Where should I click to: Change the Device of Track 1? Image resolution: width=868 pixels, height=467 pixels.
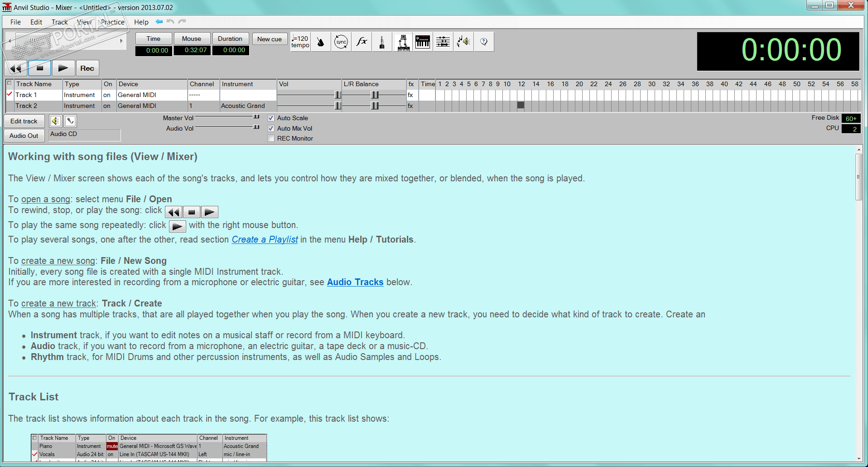(x=152, y=95)
